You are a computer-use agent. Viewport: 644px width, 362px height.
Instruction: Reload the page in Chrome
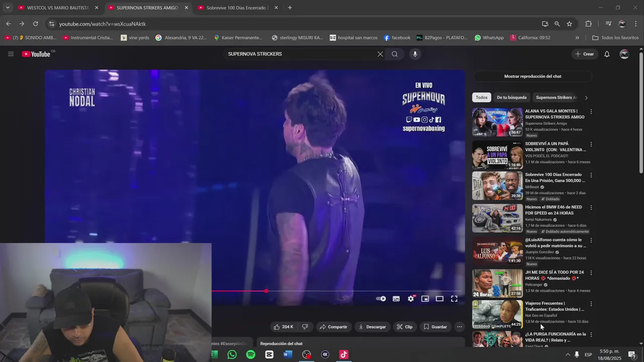click(x=35, y=24)
